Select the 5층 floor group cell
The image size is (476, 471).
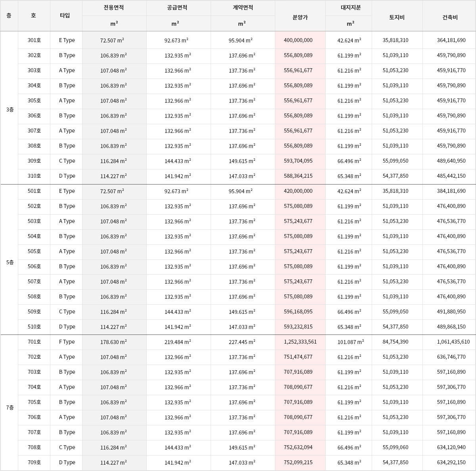[x=10, y=262]
